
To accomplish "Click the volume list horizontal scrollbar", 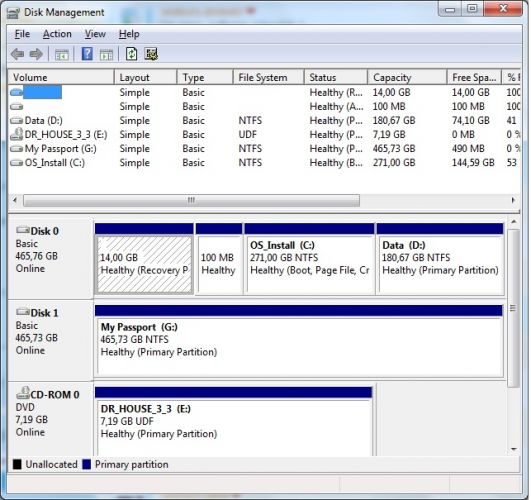I will tap(191, 200).
